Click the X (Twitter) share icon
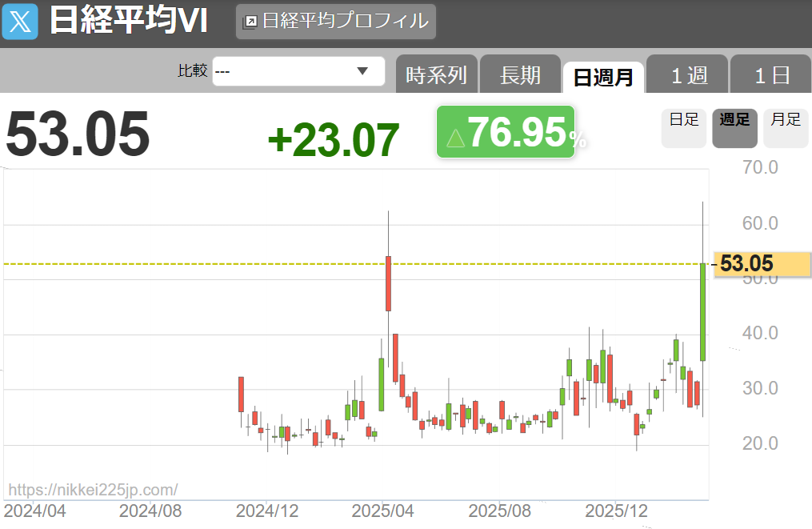812x529 pixels. pos(20,21)
